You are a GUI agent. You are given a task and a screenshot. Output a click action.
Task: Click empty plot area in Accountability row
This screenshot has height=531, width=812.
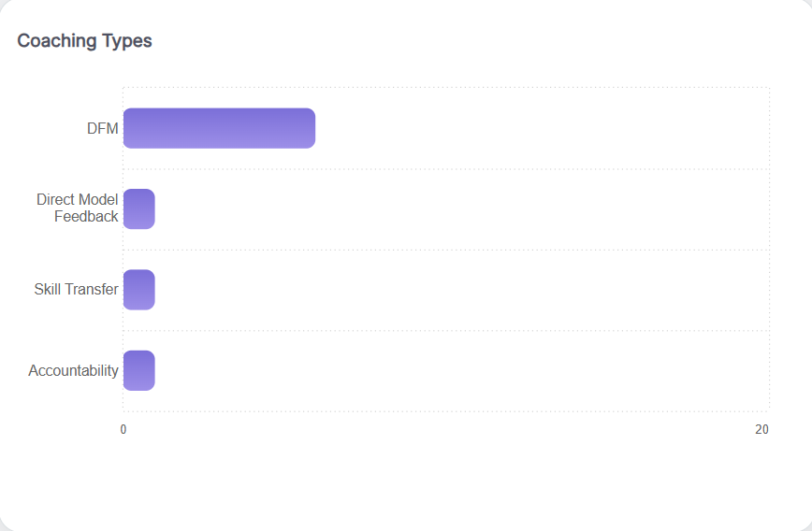click(458, 370)
